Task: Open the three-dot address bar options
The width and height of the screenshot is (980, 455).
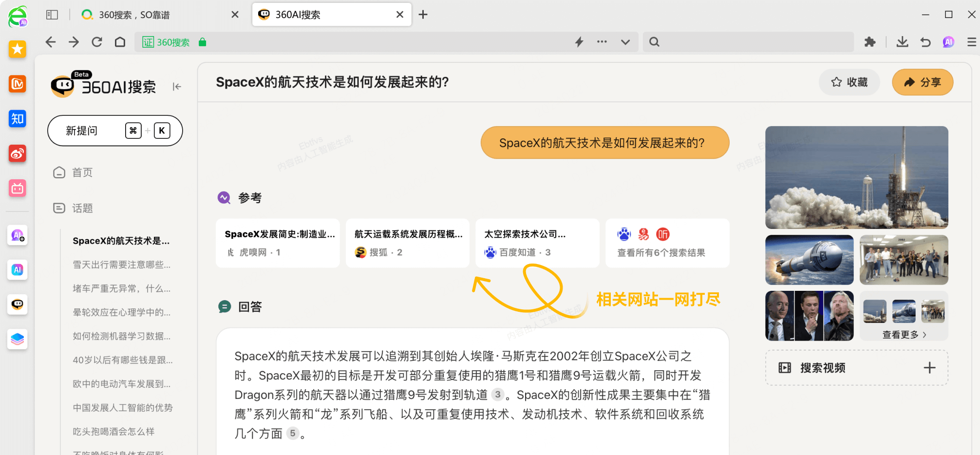Action: (x=602, y=42)
